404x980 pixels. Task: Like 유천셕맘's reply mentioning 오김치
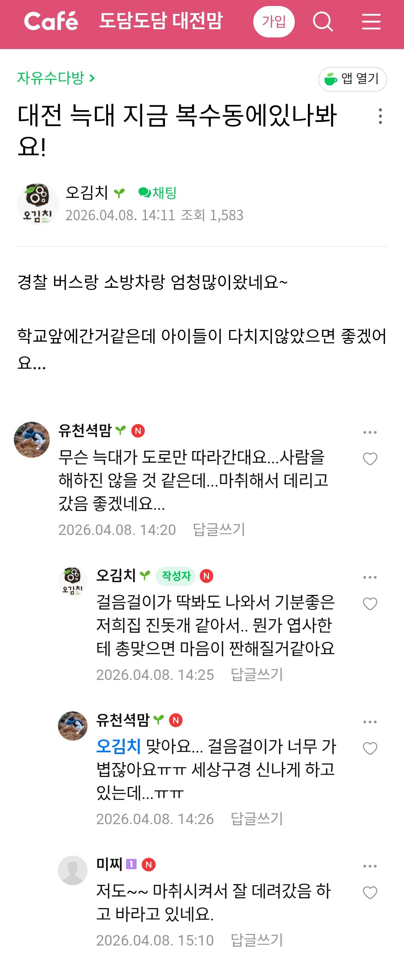coord(370,748)
